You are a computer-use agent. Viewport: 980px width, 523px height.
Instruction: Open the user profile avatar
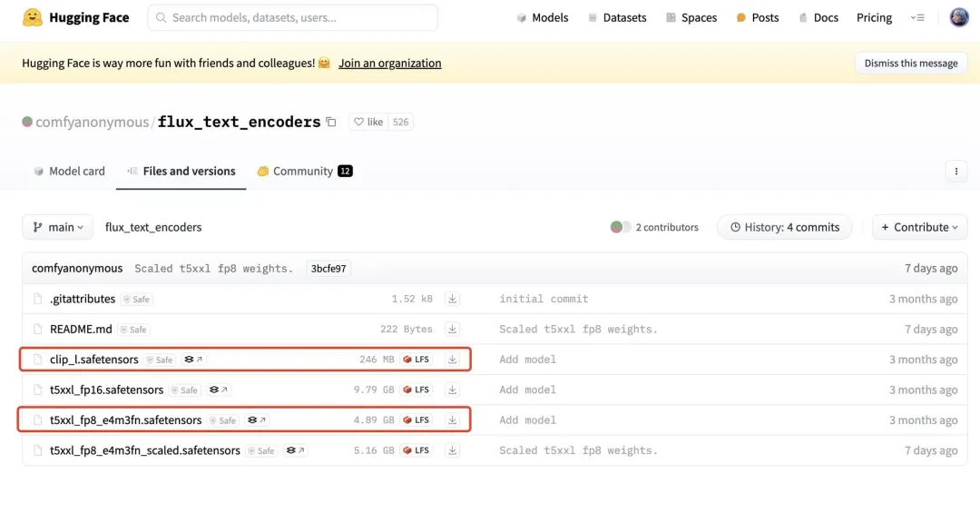959,17
